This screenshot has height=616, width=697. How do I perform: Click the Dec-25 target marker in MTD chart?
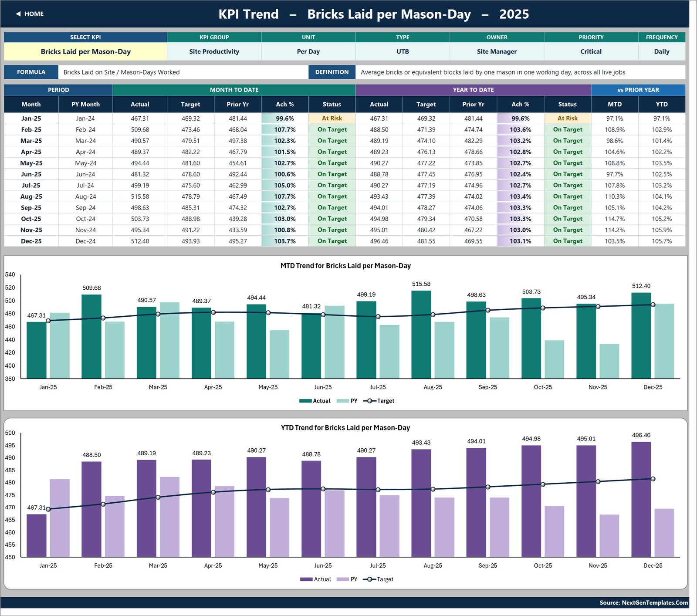tap(653, 305)
